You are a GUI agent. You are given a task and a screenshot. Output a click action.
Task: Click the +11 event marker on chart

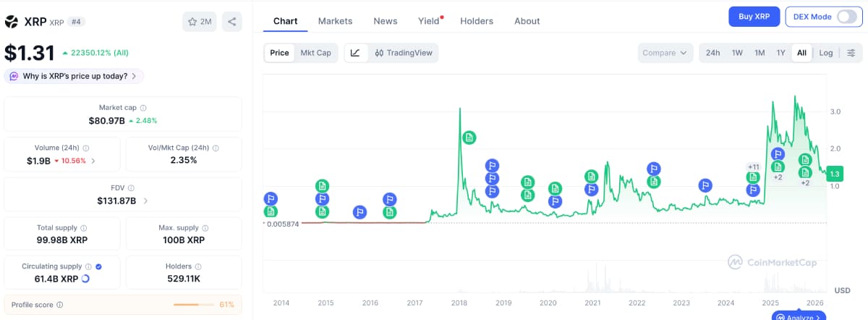pos(753,167)
